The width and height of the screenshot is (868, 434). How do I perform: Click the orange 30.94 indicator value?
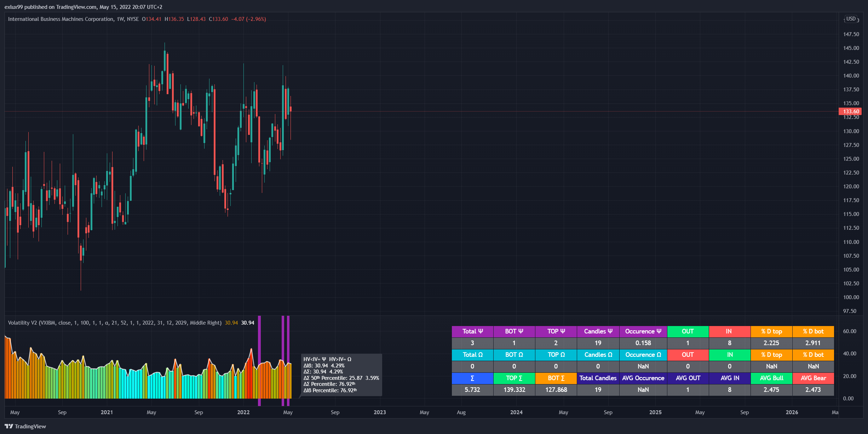231,323
